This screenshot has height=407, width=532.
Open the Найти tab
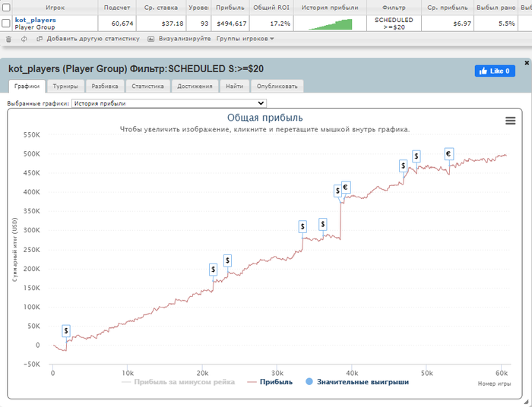(x=234, y=86)
